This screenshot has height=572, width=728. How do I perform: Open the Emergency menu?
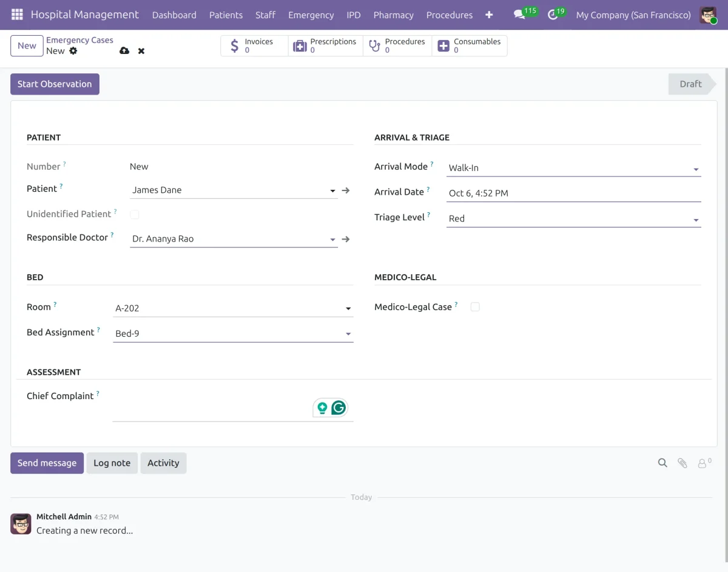point(311,15)
